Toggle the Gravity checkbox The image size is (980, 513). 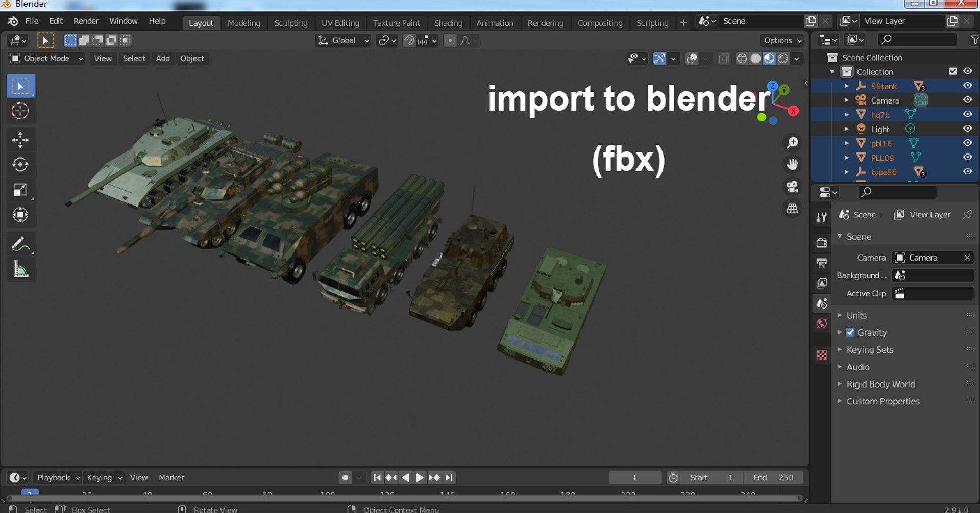click(850, 332)
